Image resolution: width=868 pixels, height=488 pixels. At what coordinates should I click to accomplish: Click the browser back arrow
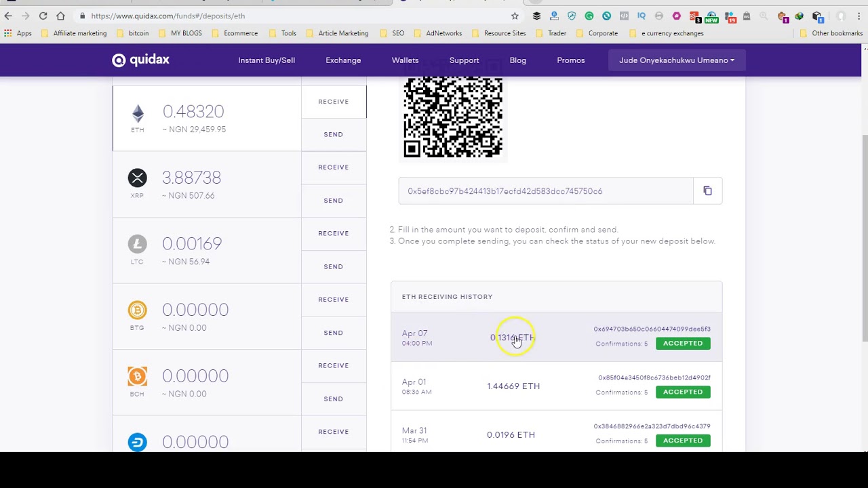[x=8, y=16]
